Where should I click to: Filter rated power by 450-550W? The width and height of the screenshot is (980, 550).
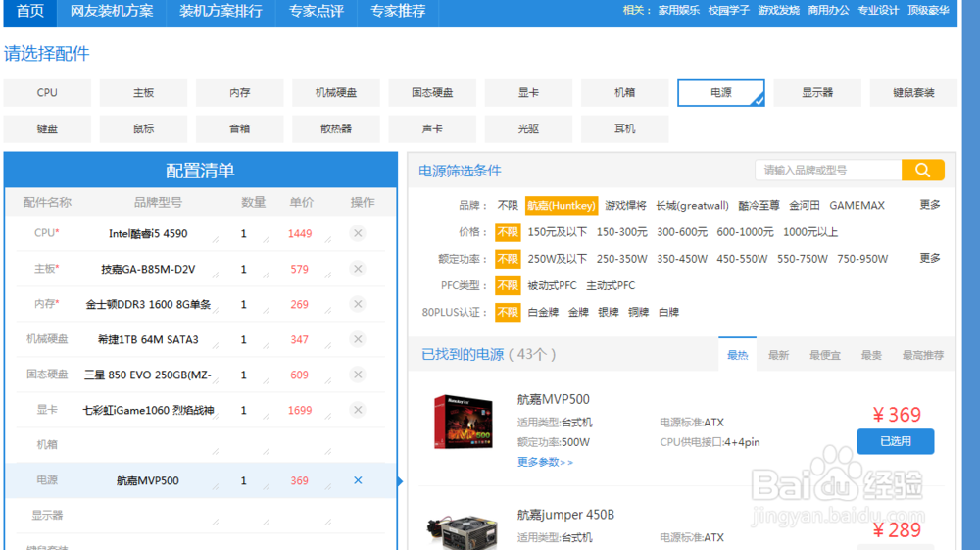point(742,259)
